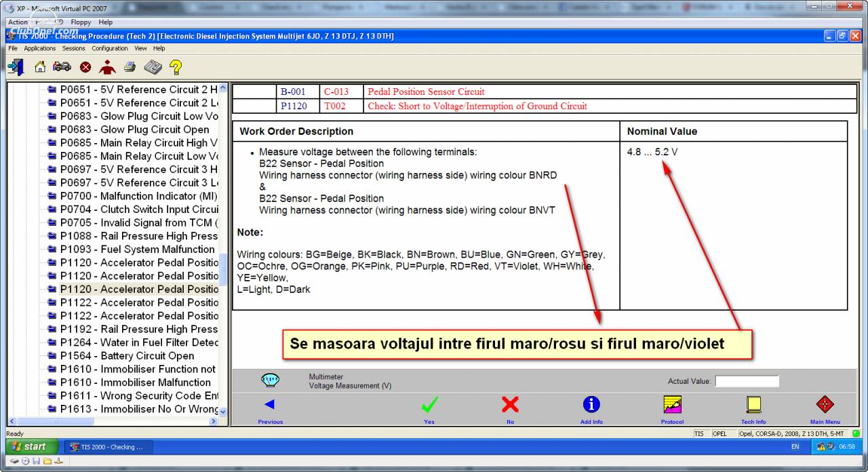Click Check: Short to Voltage/Interruption of Ground Circuit
This screenshot has height=472, width=868.
coord(477,106)
